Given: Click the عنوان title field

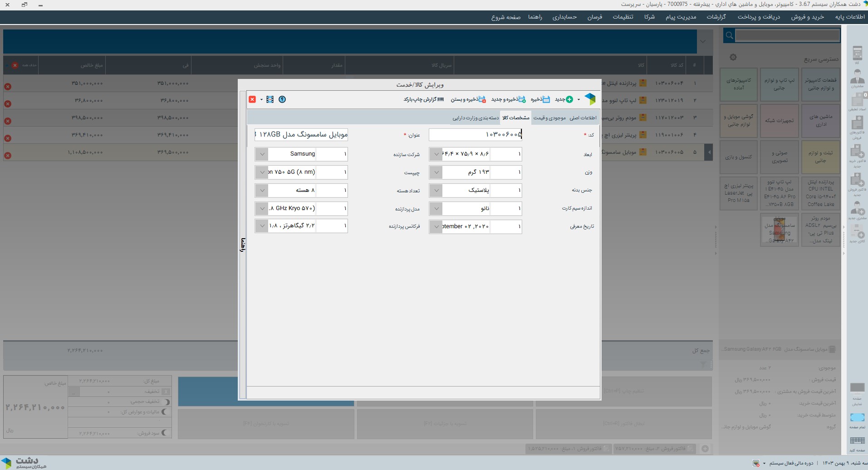Looking at the screenshot, I should [301, 135].
